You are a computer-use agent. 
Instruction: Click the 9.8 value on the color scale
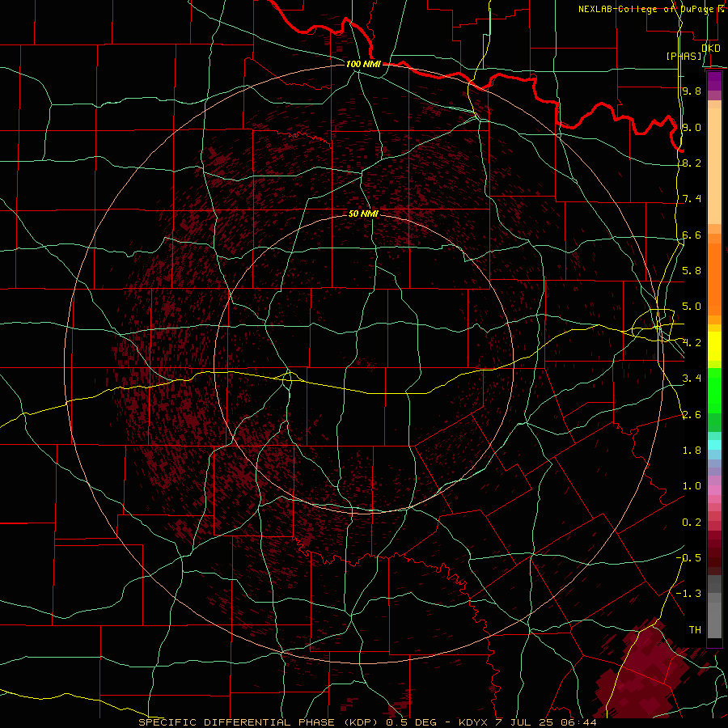[x=692, y=91]
